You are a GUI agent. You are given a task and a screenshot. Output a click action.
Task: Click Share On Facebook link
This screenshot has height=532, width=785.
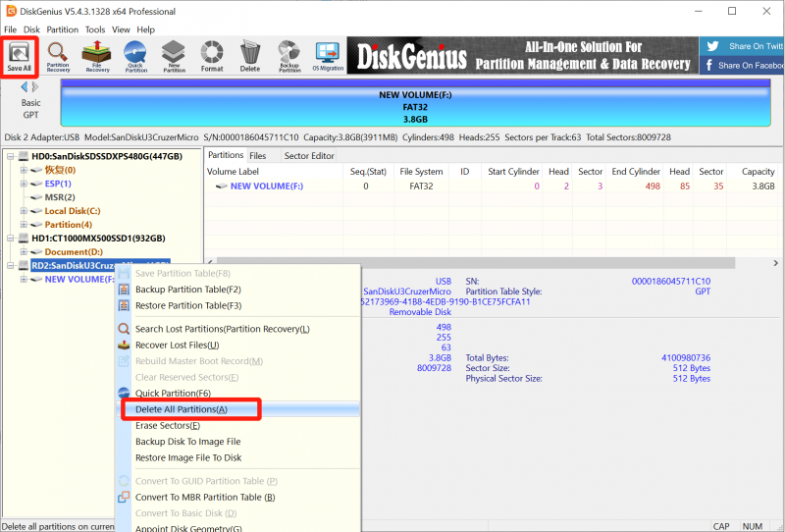750,65
